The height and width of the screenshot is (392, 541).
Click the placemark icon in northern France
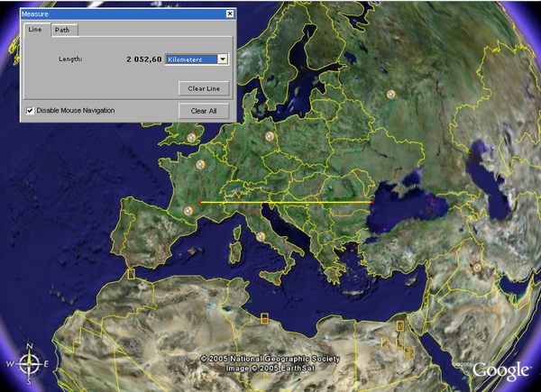click(x=200, y=164)
